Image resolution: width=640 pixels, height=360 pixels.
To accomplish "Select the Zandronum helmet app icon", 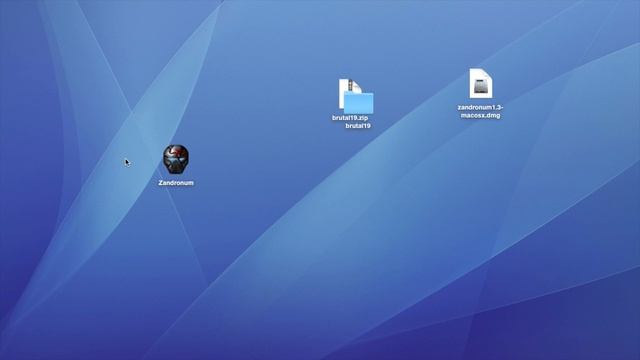I will pyautogui.click(x=176, y=160).
